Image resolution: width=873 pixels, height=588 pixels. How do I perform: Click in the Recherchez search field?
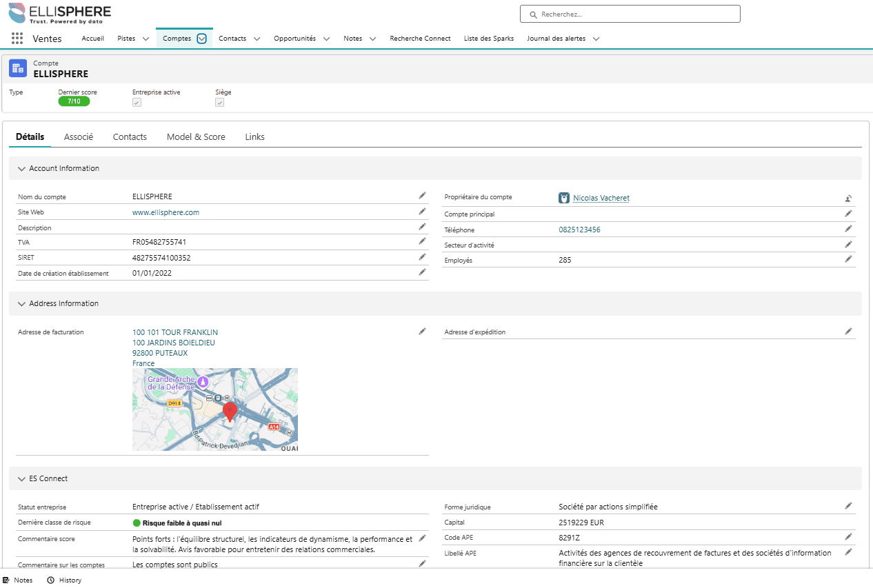630,14
